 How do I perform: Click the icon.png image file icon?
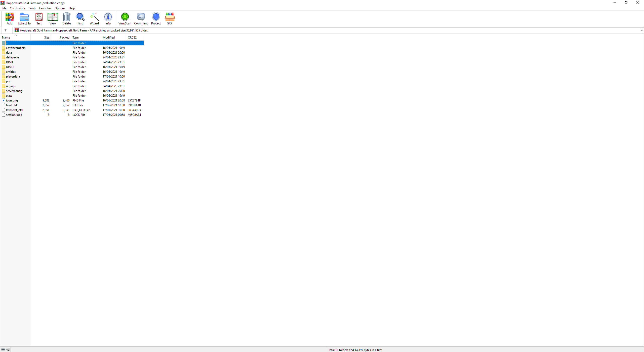(x=4, y=100)
